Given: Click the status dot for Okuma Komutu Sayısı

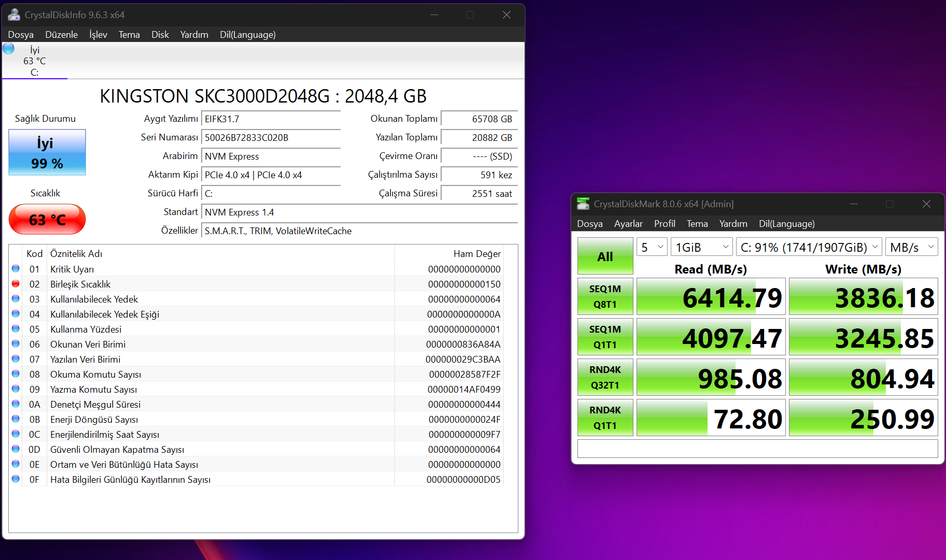Looking at the screenshot, I should 16,374.
